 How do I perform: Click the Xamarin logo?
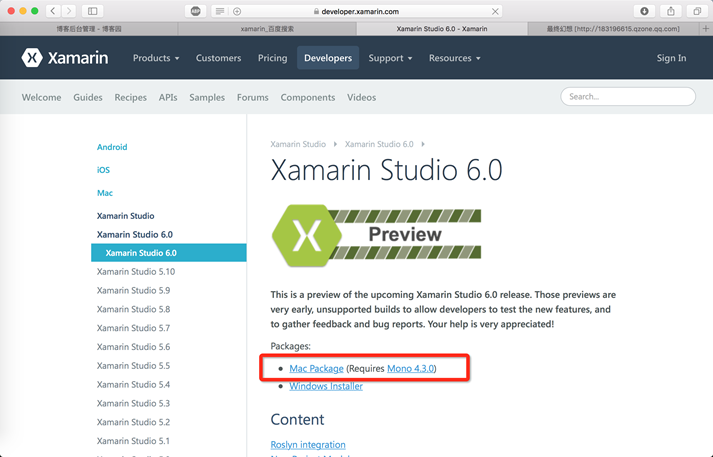point(65,58)
